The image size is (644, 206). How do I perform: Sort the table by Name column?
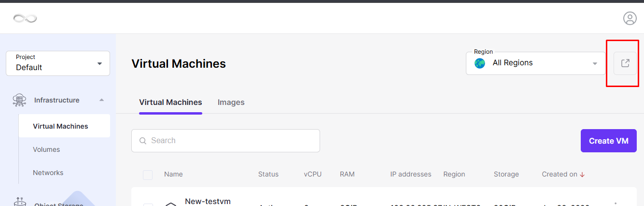tap(173, 175)
